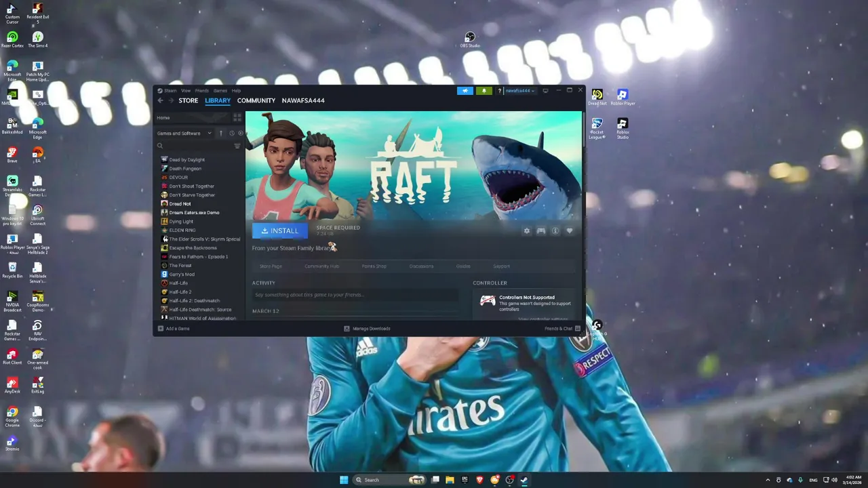Open File Explorer from the taskbar
Screen dimensions: 868x488
[x=450, y=480]
